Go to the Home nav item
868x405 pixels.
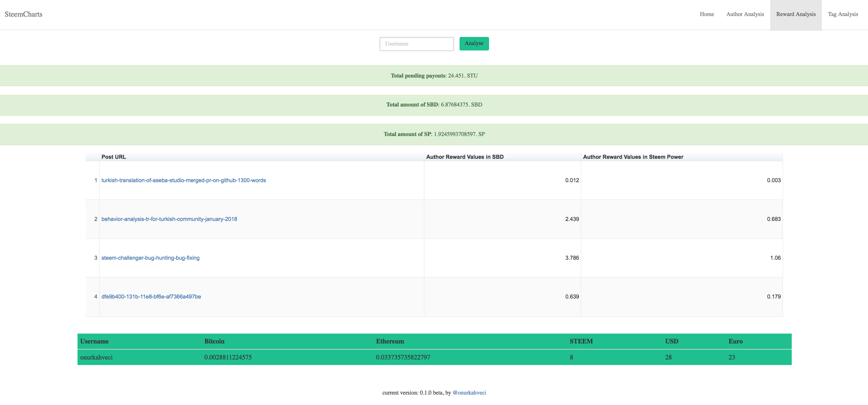pyautogui.click(x=707, y=14)
